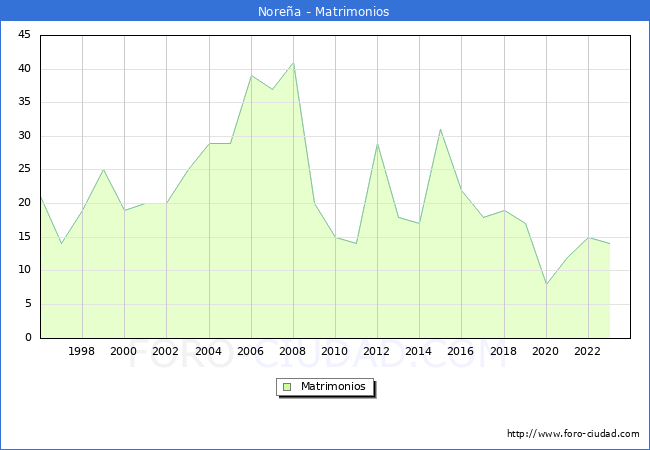Click the x-axis label 2012

pos(376,351)
